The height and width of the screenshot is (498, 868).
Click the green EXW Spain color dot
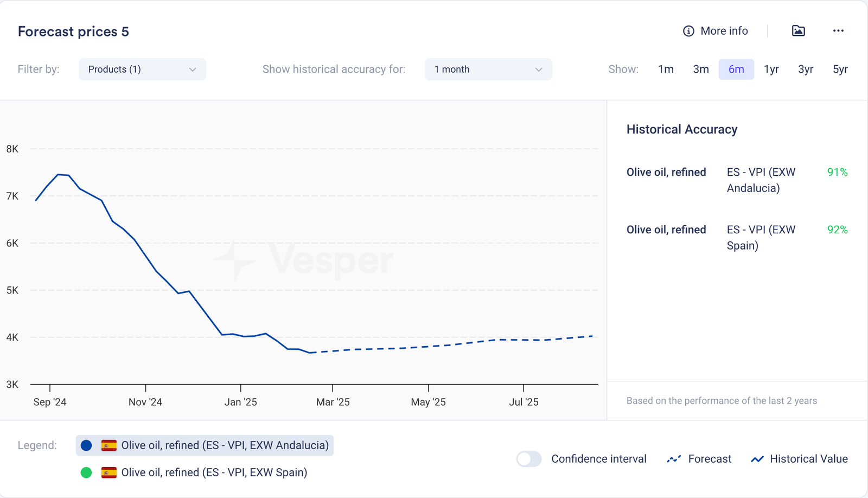(86, 473)
